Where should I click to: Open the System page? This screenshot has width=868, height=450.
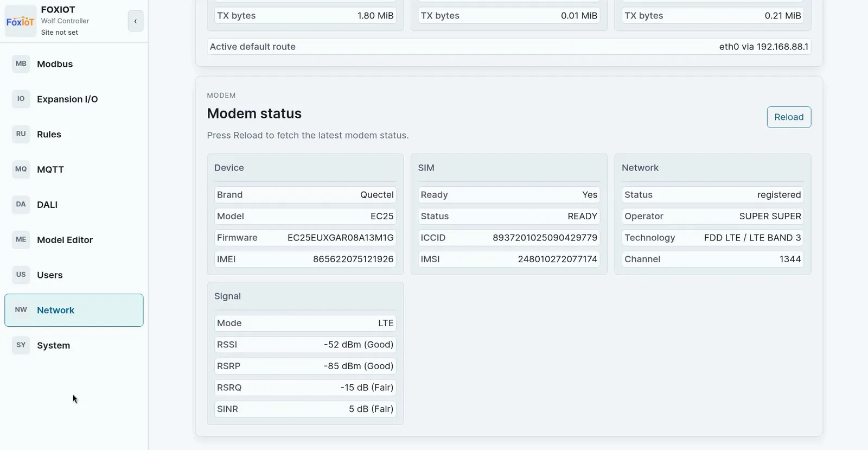click(74, 346)
